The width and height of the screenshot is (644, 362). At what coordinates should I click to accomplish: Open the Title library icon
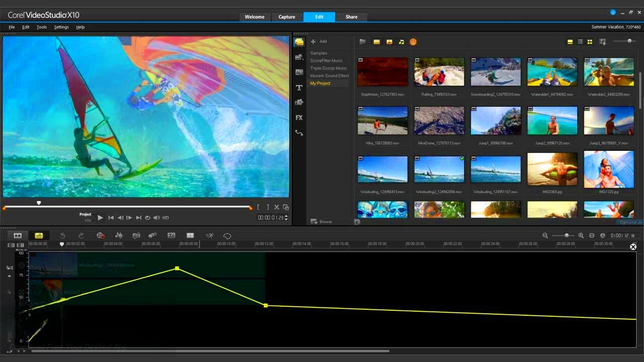pos(299,87)
